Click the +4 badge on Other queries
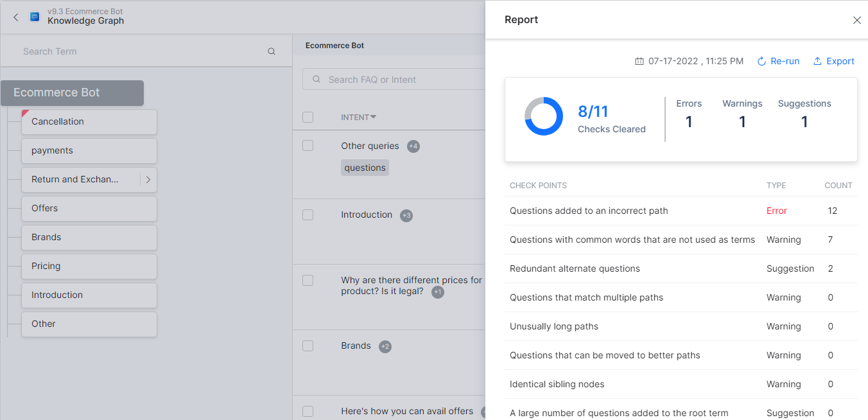868x420 pixels. pos(413,146)
